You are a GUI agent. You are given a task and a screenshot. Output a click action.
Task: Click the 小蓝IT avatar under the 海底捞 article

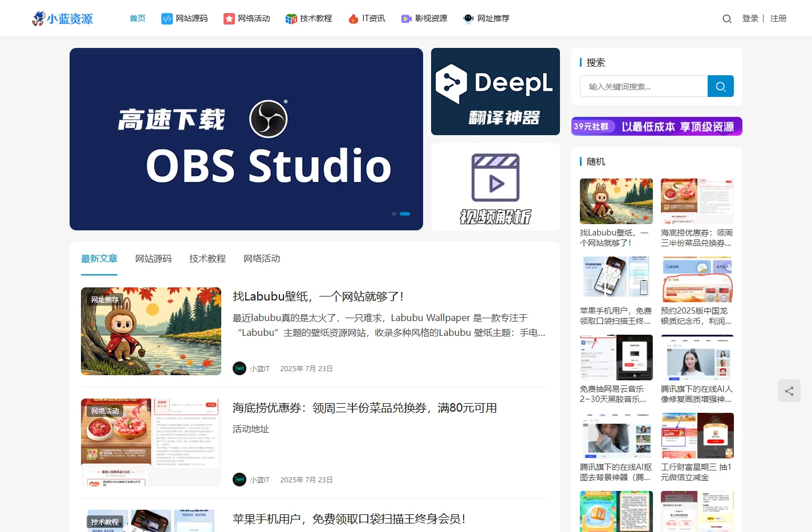pyautogui.click(x=239, y=480)
